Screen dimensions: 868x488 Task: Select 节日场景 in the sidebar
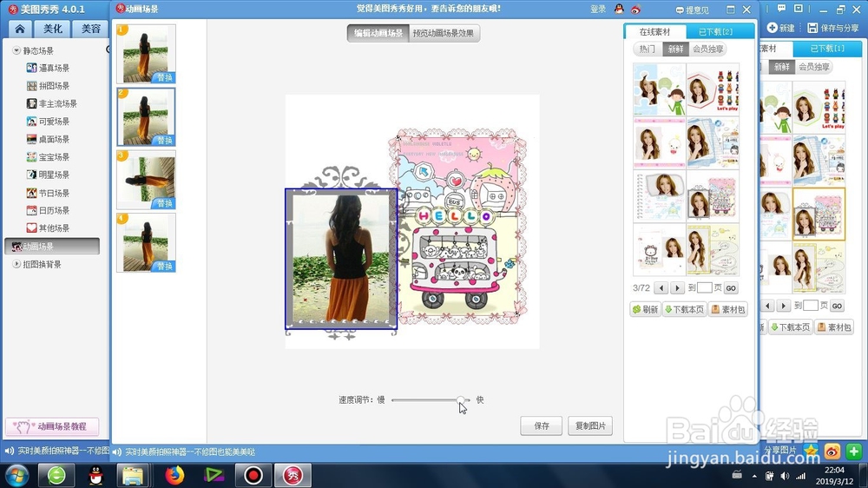coord(48,193)
